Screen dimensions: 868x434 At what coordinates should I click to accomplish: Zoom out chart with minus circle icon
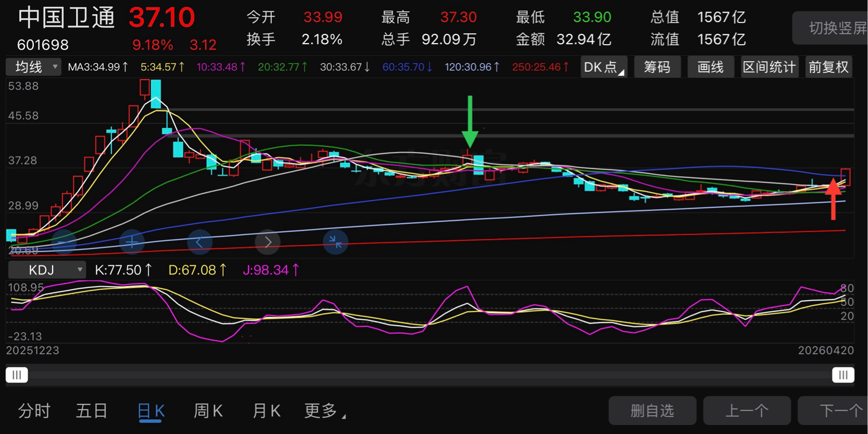(x=64, y=242)
